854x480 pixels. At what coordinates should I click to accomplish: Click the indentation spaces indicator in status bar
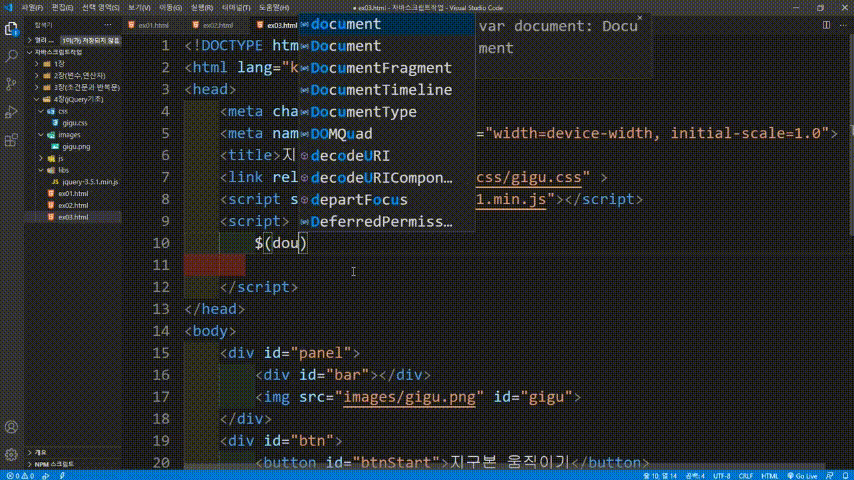(694, 476)
